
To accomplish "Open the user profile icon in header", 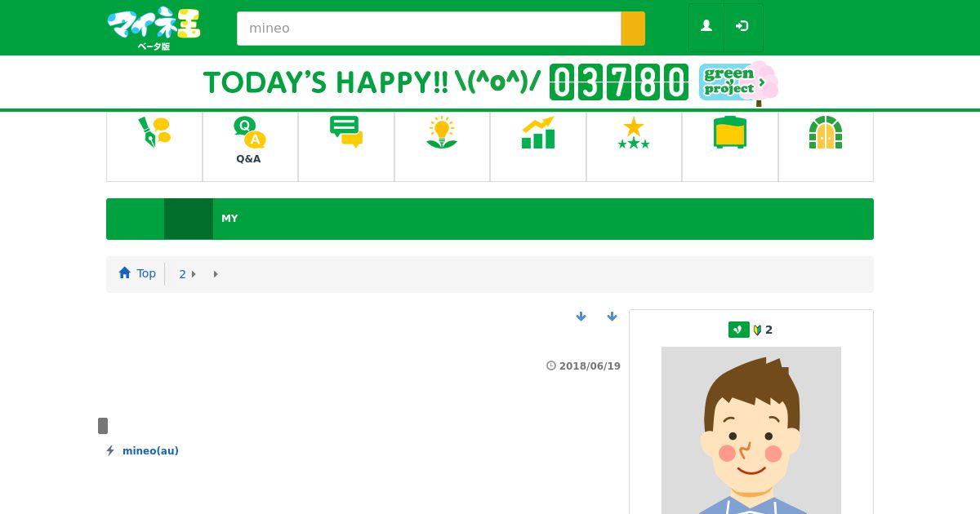I will 706,27.
